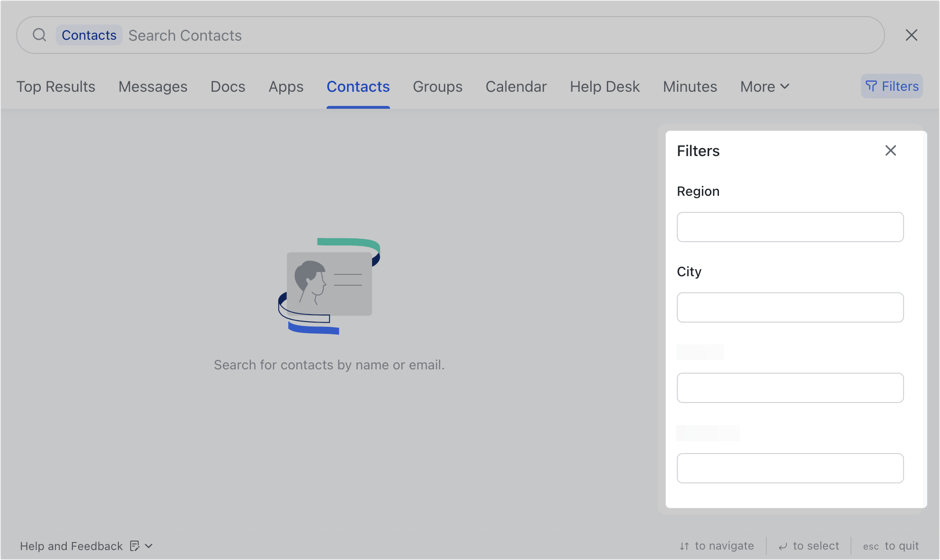Image resolution: width=940 pixels, height=560 pixels.
Task: Open the Groups tab
Action: [437, 87]
